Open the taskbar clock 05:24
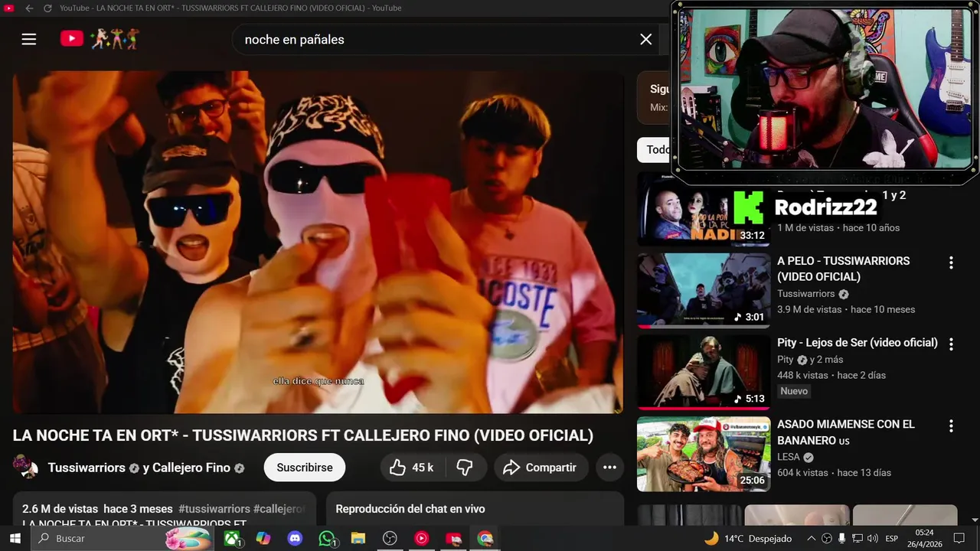 click(x=924, y=539)
